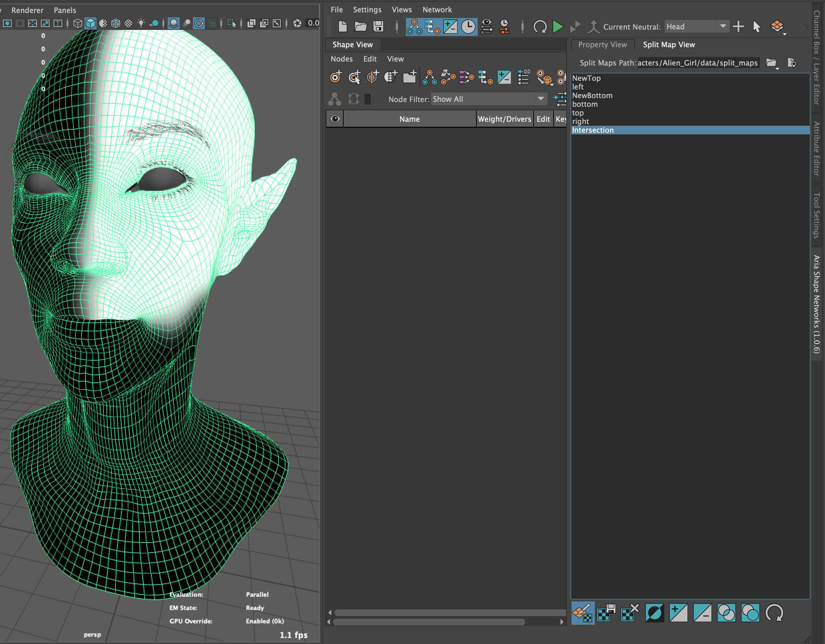Toggle the clock view button in Aria toolbar

click(468, 27)
